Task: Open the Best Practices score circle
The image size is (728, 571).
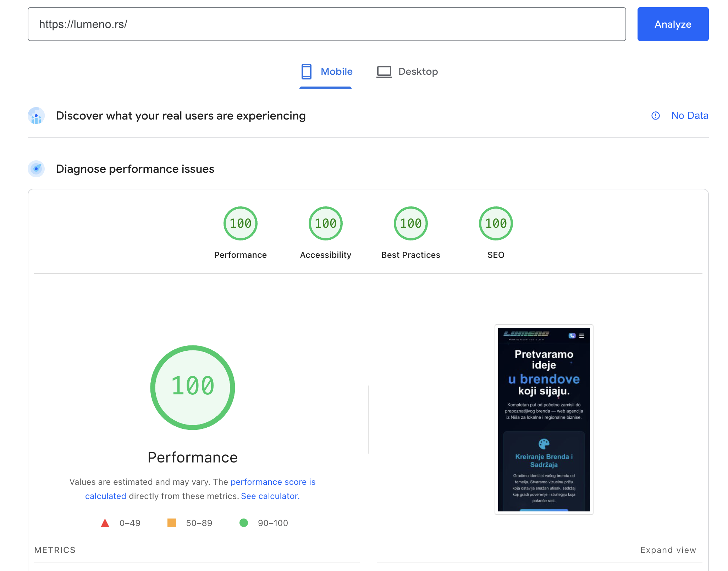Action: pyautogui.click(x=410, y=223)
